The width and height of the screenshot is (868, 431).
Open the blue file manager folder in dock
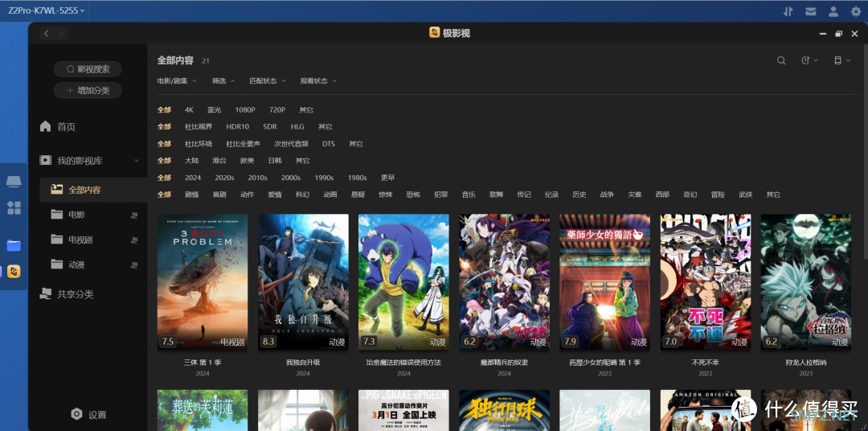pyautogui.click(x=14, y=245)
